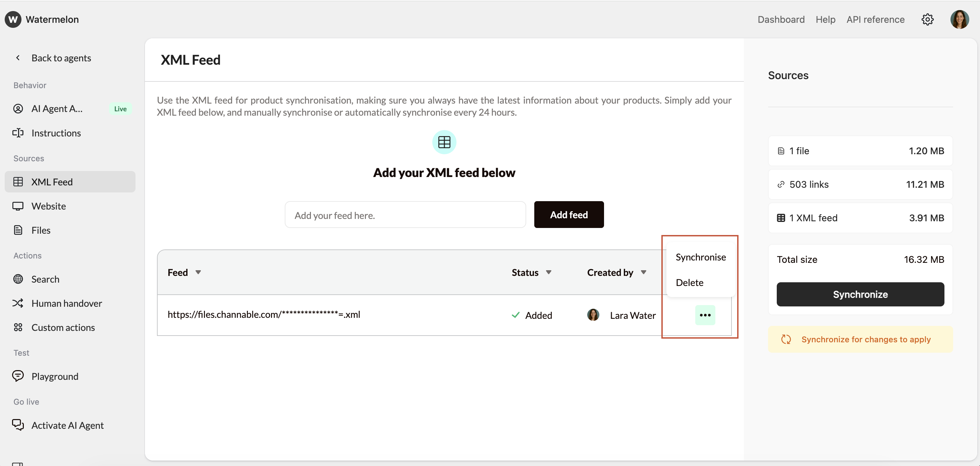Open the Instructions section

pyautogui.click(x=56, y=133)
